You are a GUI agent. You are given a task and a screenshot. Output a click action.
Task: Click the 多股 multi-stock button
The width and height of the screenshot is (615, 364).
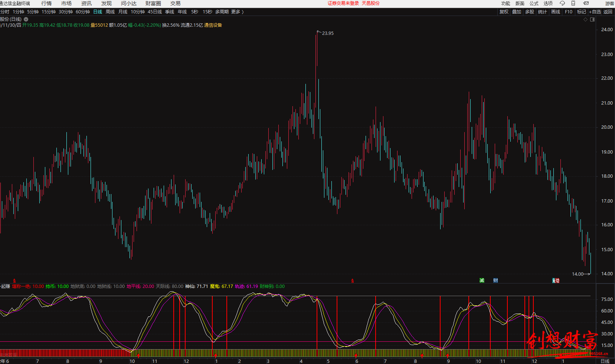(530, 12)
